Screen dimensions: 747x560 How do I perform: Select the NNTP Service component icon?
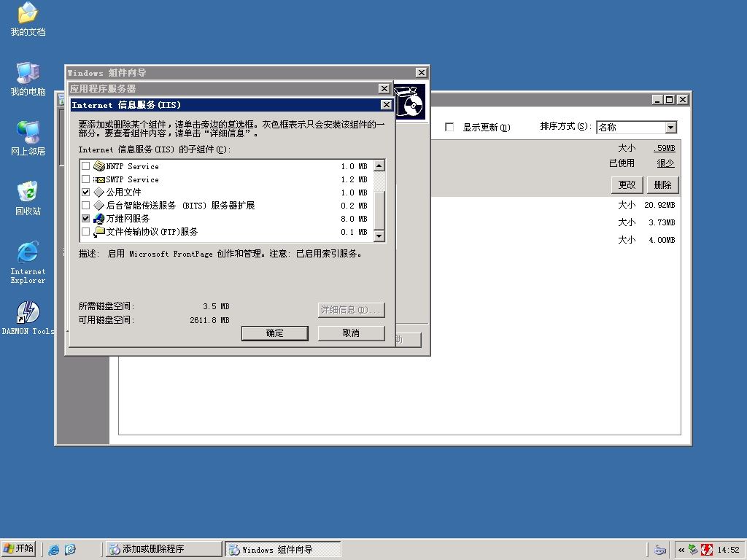coord(99,166)
